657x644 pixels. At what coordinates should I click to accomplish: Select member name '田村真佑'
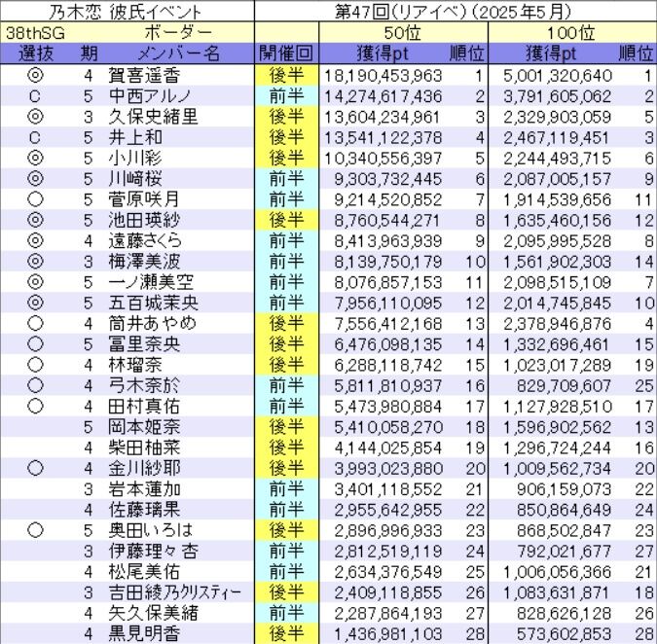pyautogui.click(x=144, y=407)
